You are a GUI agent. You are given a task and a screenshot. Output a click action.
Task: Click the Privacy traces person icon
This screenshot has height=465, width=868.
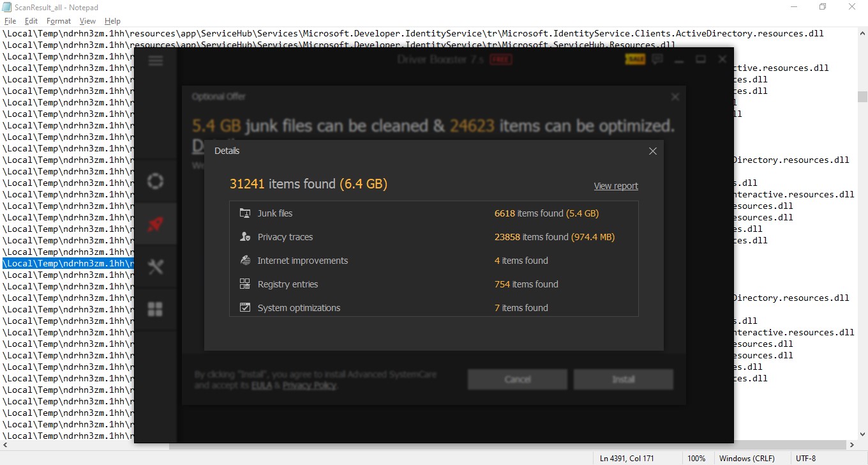245,237
